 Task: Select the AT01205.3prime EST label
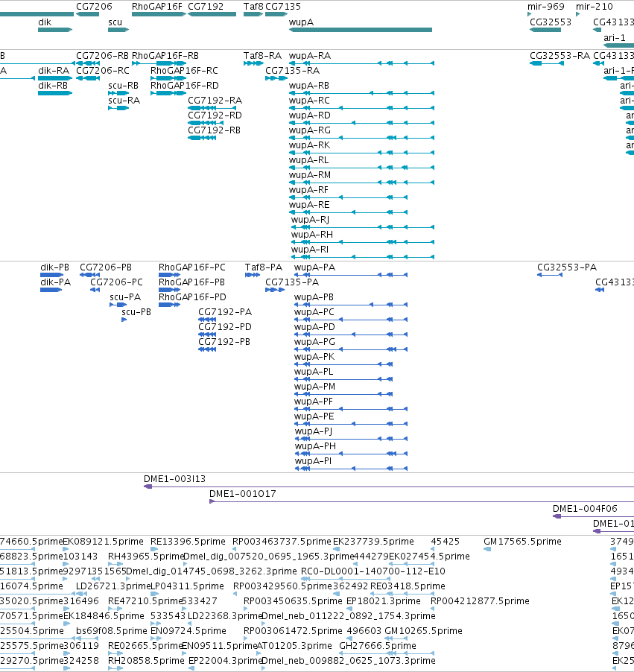click(294, 645)
